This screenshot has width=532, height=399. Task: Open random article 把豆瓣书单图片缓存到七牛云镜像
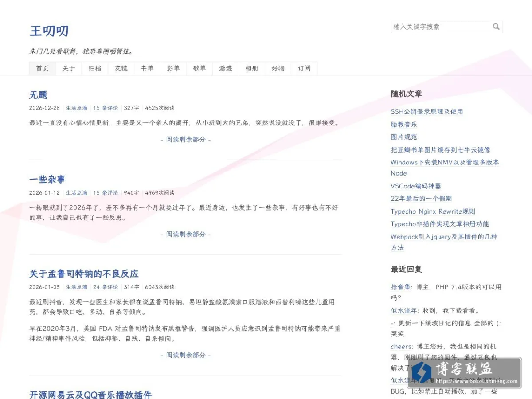pos(441,150)
